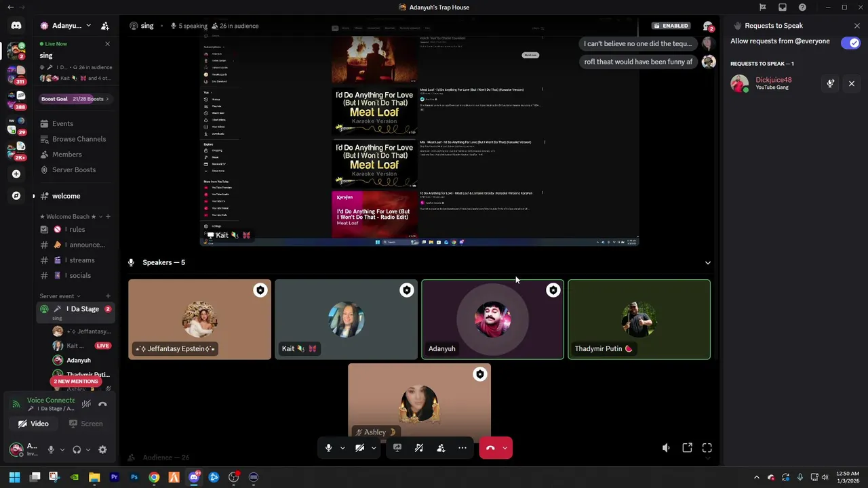
Task: Pop out the stage window
Action: point(687,448)
